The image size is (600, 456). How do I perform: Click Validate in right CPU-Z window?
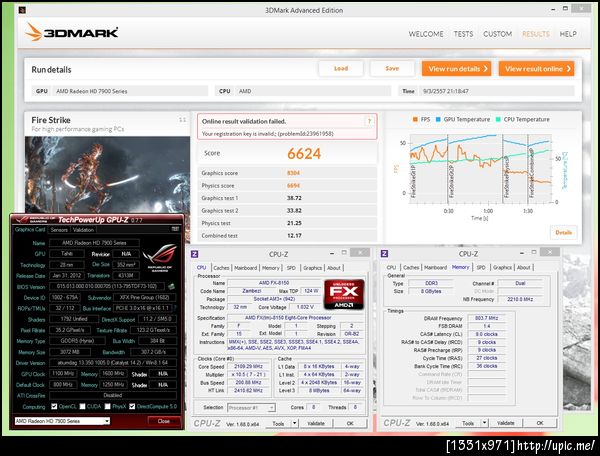[505, 423]
